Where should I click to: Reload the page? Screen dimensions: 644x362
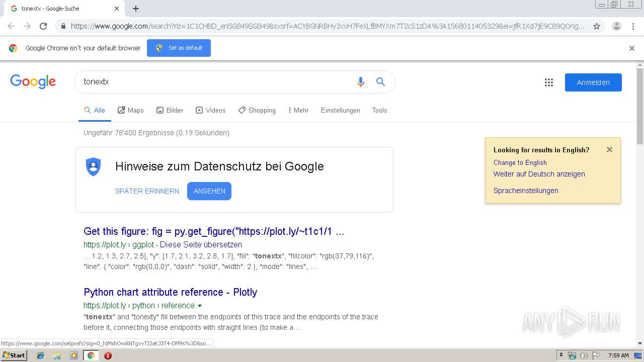coord(43,26)
